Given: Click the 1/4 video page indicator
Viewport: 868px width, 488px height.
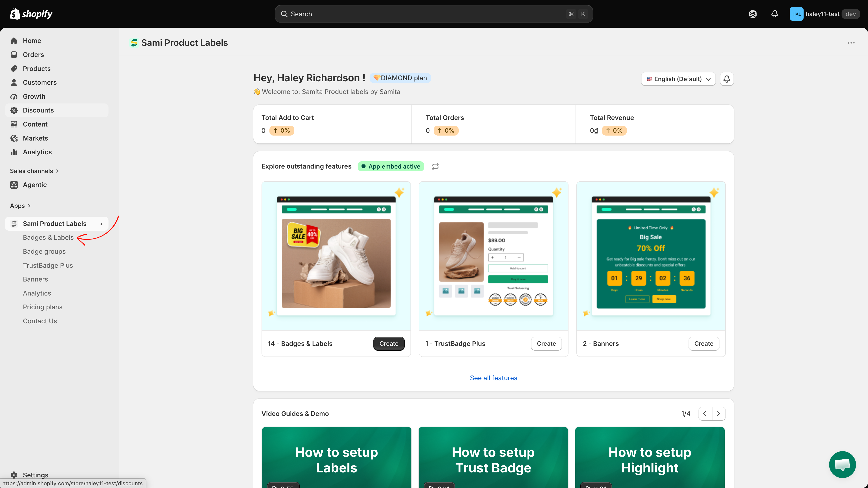Looking at the screenshot, I should [685, 414].
